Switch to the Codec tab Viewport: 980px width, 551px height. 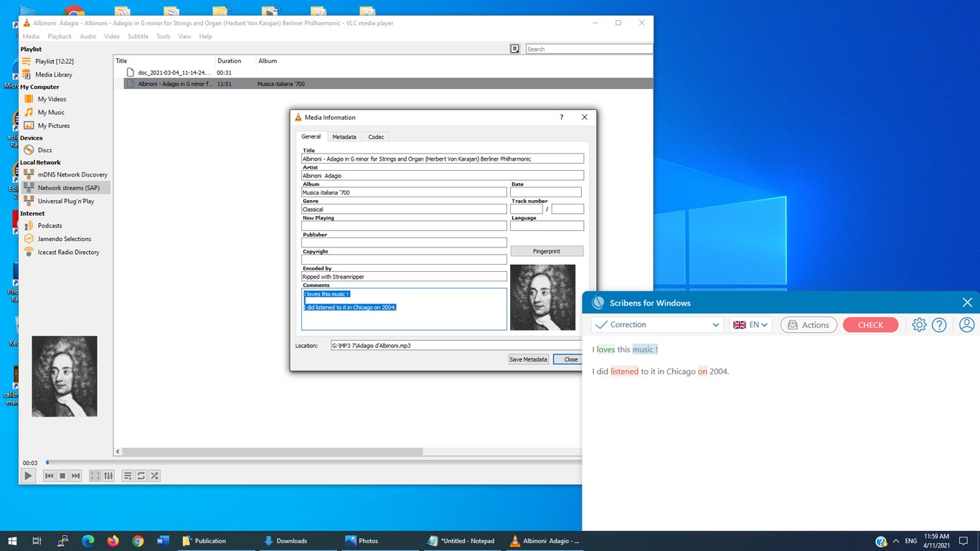tap(376, 136)
